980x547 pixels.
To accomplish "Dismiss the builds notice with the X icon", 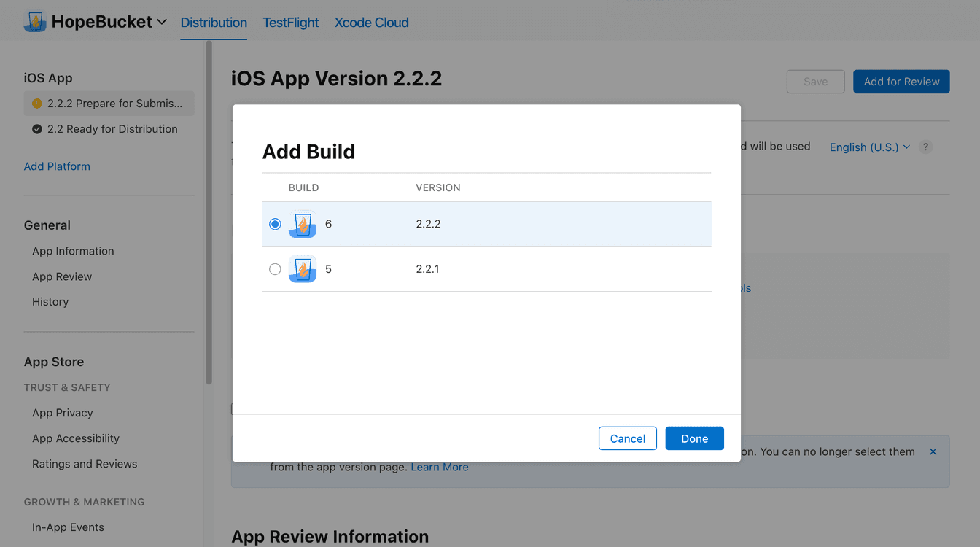I will coord(933,451).
